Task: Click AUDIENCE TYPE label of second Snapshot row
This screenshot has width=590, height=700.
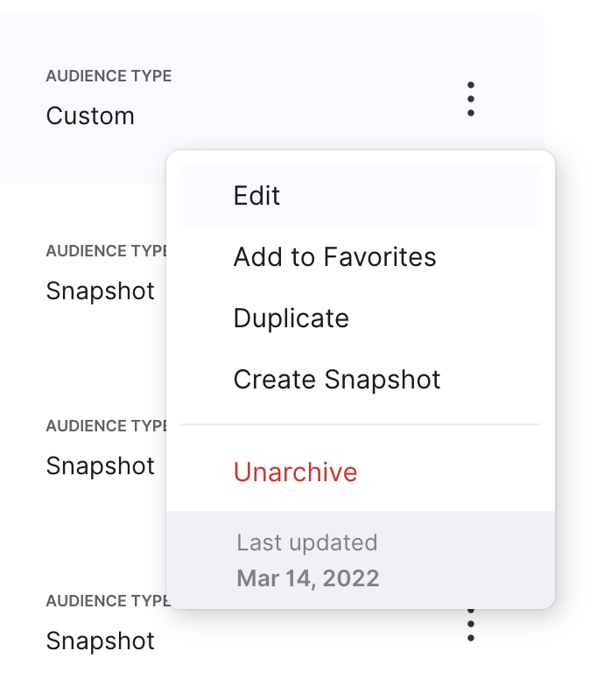Action: [x=106, y=426]
